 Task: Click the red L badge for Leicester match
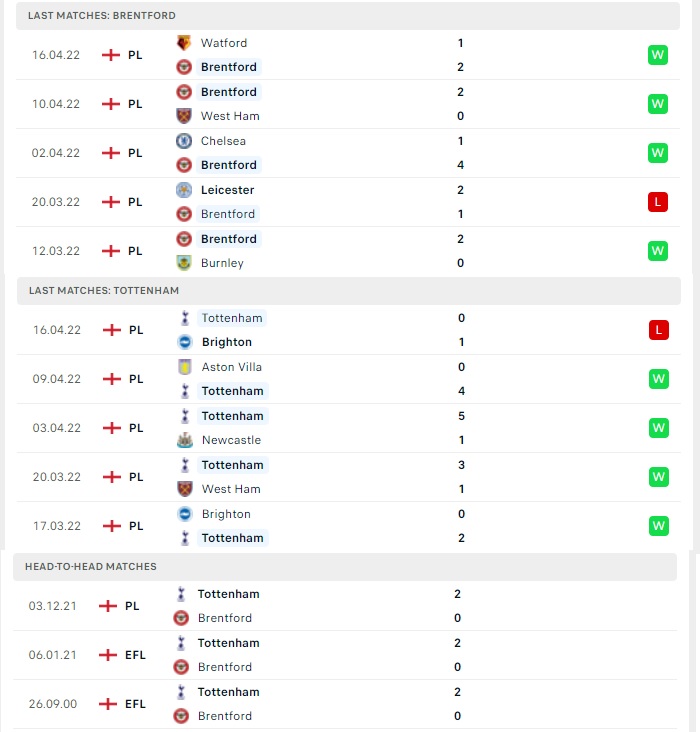pos(658,202)
